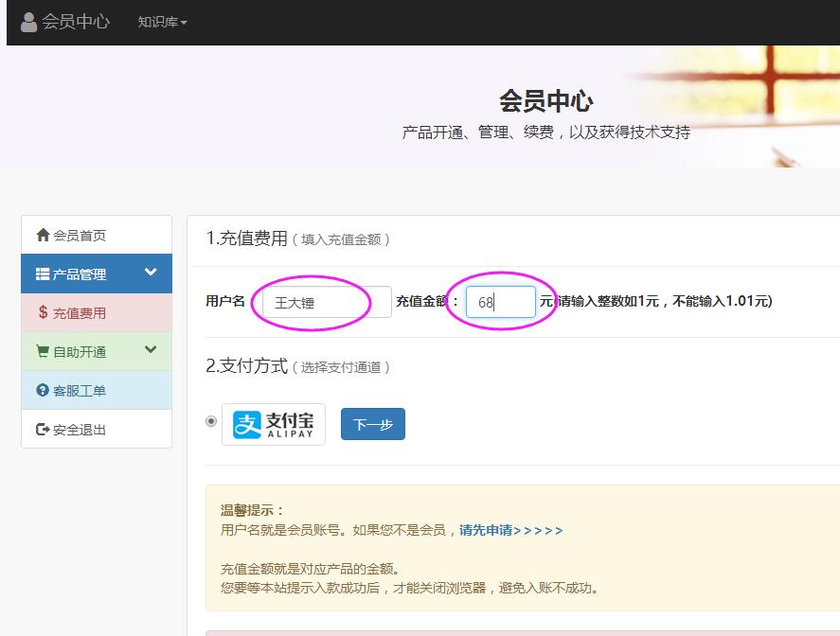Click the question mark icon beside 客服工单
The width and height of the screenshot is (840, 636).
pos(43,390)
